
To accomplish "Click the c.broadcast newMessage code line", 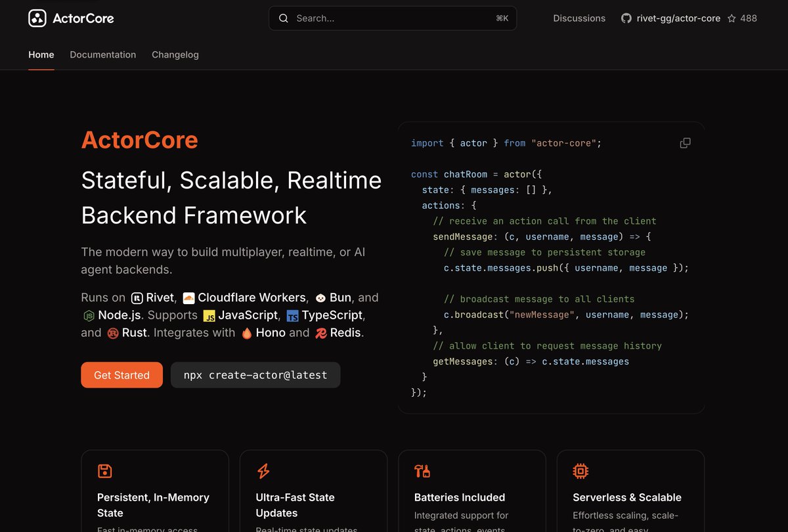I will point(567,315).
